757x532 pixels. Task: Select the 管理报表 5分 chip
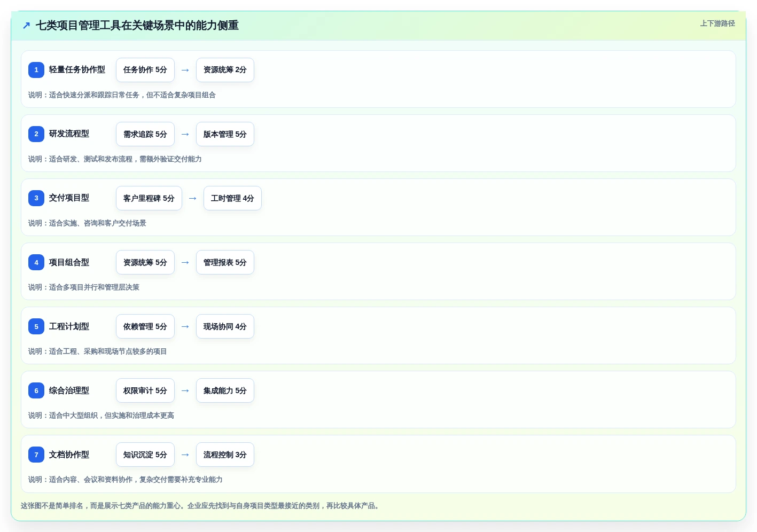click(225, 262)
